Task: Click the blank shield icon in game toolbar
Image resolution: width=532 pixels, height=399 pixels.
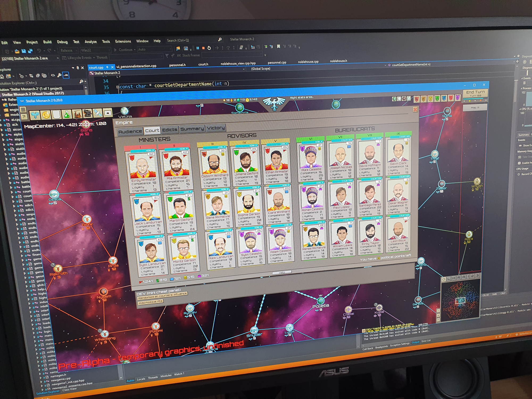Action: [x=56, y=114]
